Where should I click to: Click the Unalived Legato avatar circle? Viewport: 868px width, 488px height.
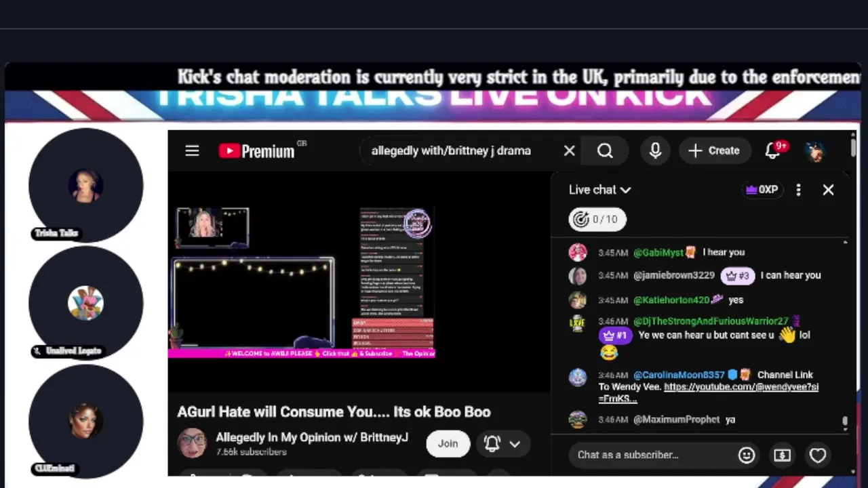point(86,302)
